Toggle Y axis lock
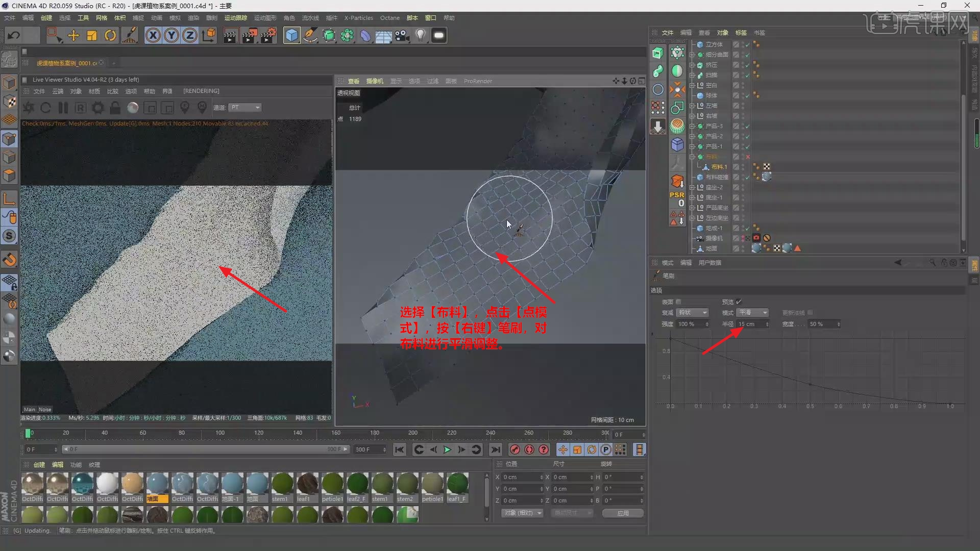Viewport: 980px width, 551px height. coord(171,35)
